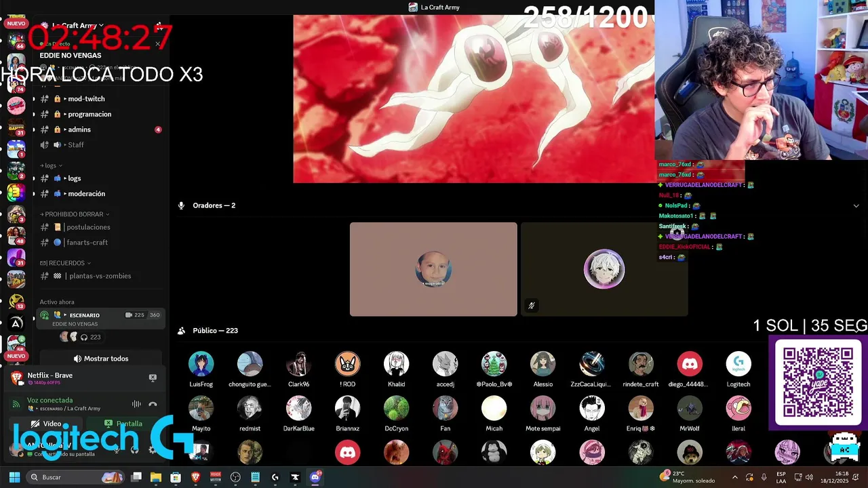Open File Explorer from taskbar
Image resolution: width=868 pixels, height=488 pixels.
click(156, 477)
